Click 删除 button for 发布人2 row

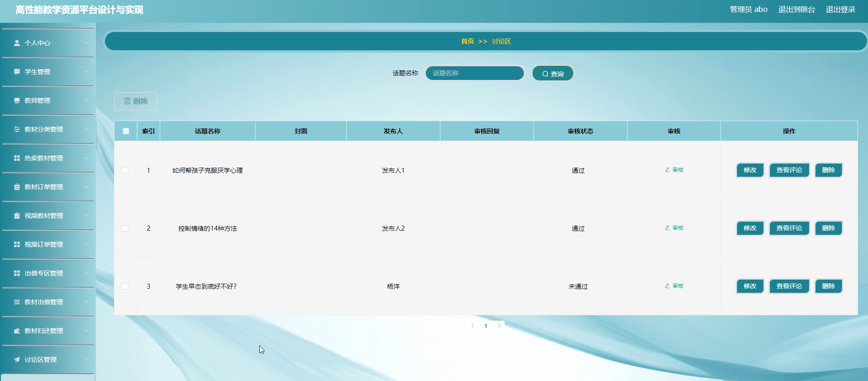point(828,228)
